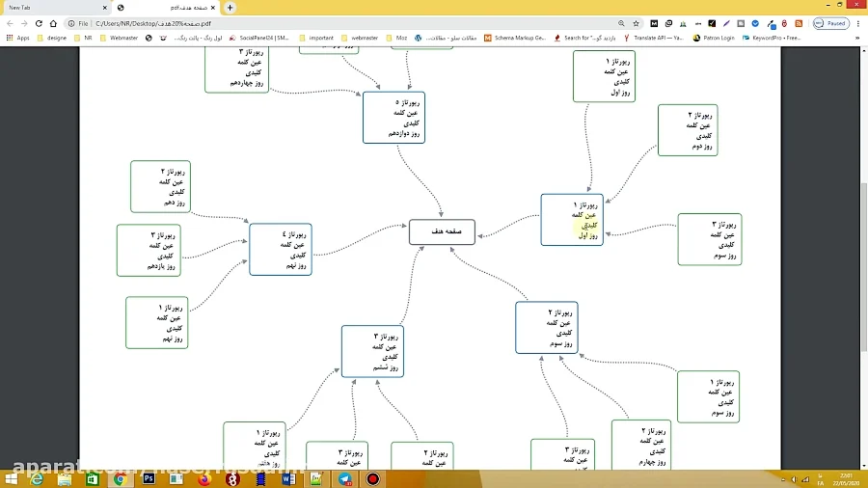Open Firefox from taskbar
The image size is (868, 488).
coord(204,479)
